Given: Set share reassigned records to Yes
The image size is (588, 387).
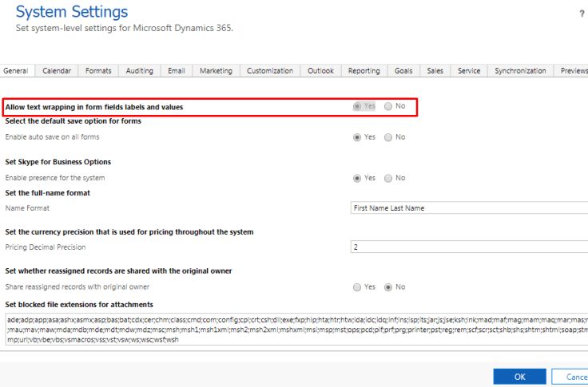Looking at the screenshot, I should [357, 286].
